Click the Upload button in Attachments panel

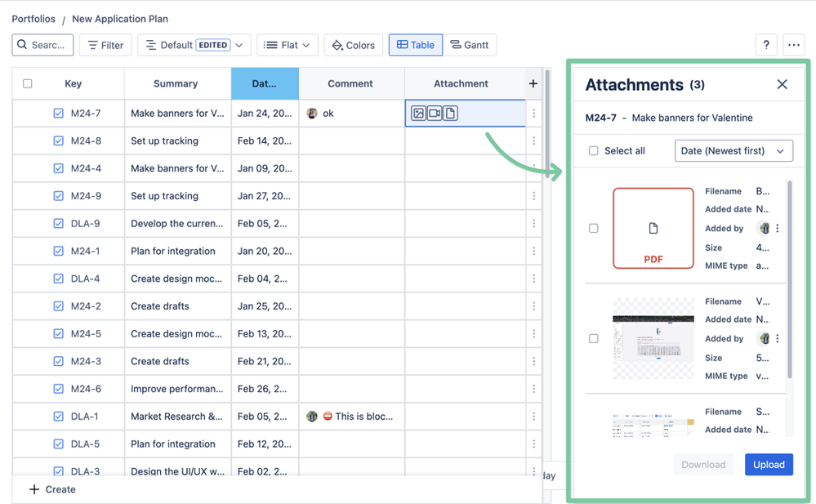(x=769, y=464)
